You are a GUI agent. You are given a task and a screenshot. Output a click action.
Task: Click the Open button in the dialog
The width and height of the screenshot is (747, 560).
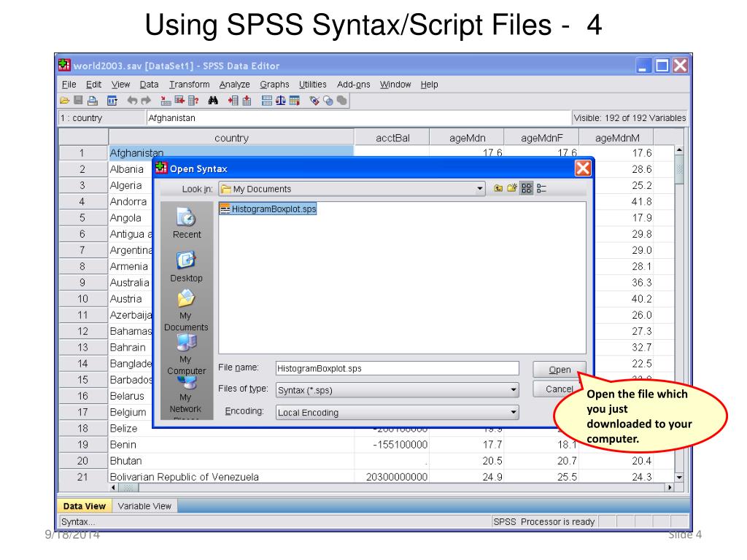point(560,370)
